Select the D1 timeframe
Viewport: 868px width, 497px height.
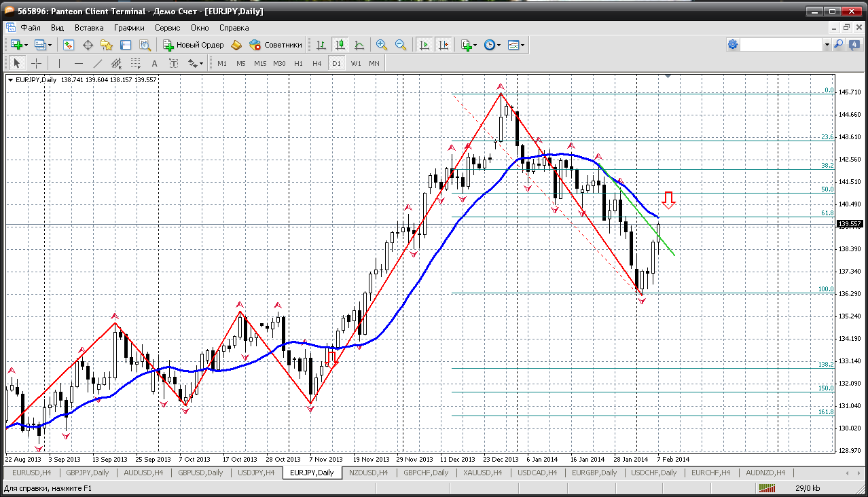click(x=336, y=63)
